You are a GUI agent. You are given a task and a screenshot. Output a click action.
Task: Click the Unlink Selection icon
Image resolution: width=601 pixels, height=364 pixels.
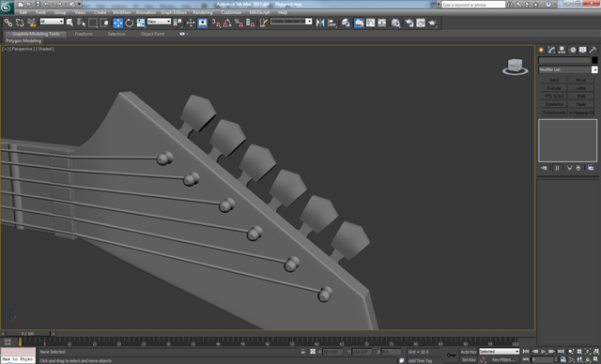pos(20,23)
